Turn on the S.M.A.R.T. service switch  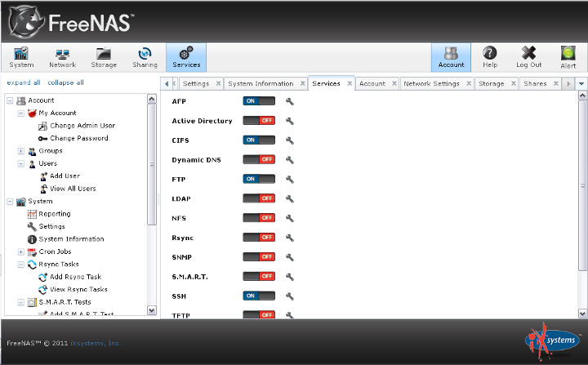click(259, 277)
